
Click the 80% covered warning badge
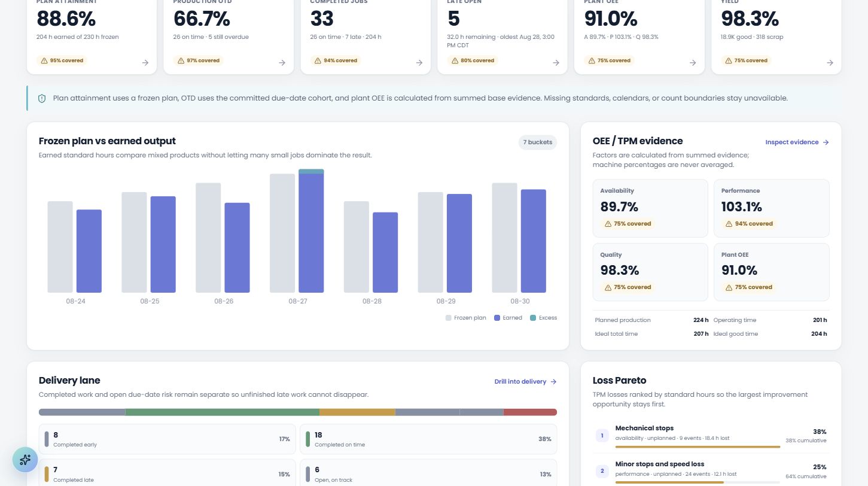coord(473,60)
